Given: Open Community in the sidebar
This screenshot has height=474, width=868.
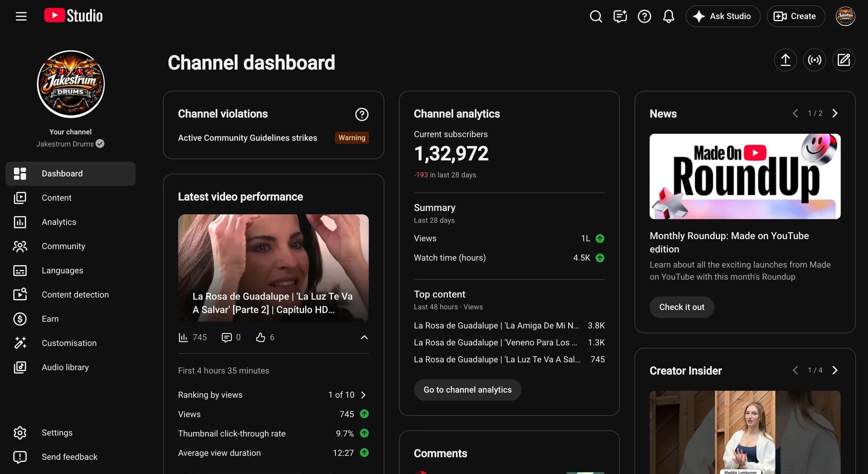Looking at the screenshot, I should [x=71, y=246].
